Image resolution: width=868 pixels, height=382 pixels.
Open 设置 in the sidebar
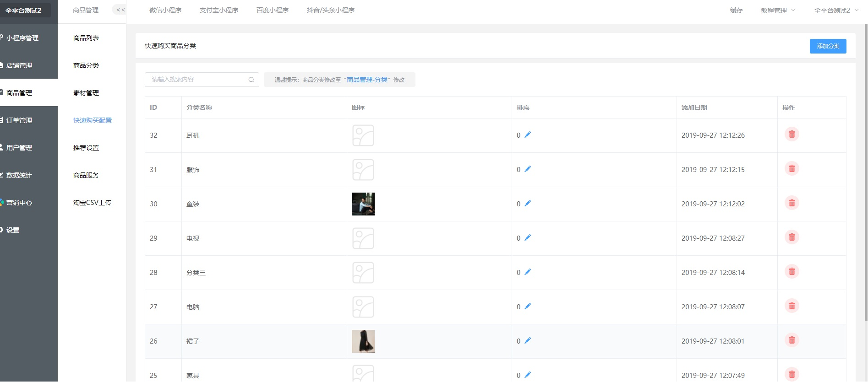coord(29,230)
